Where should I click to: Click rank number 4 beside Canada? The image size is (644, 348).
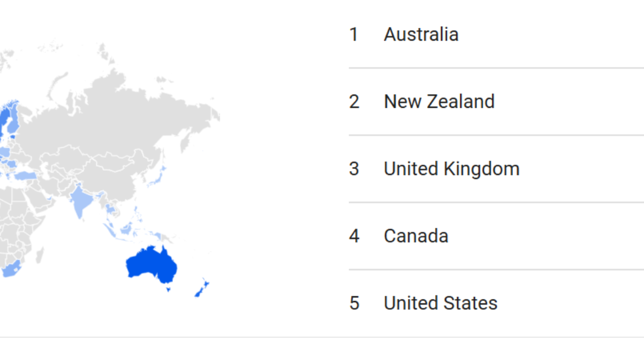(x=354, y=236)
